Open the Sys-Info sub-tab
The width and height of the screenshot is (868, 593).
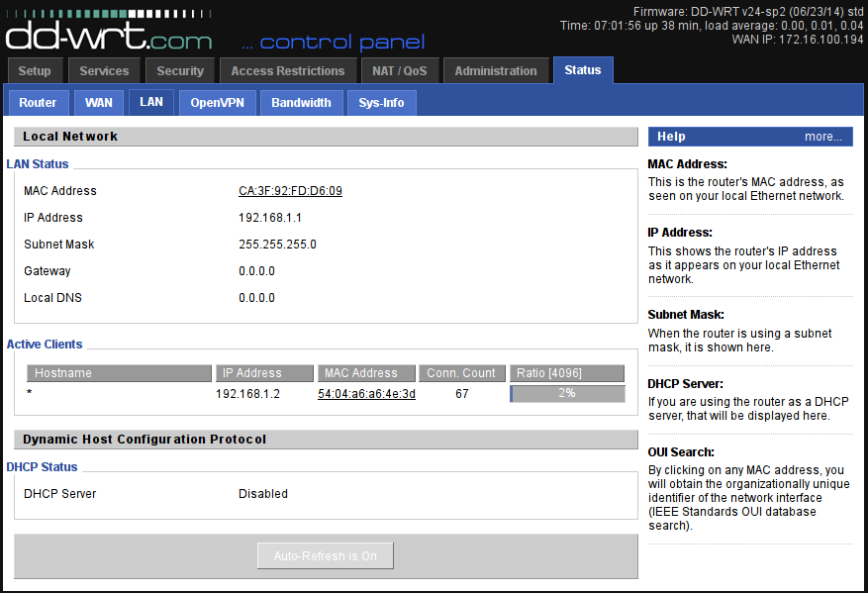click(381, 102)
